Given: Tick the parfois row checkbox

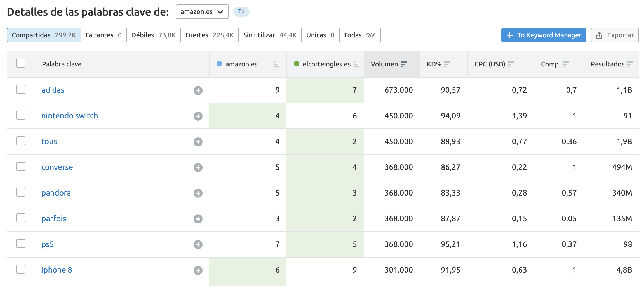Looking at the screenshot, I should coord(21,218).
